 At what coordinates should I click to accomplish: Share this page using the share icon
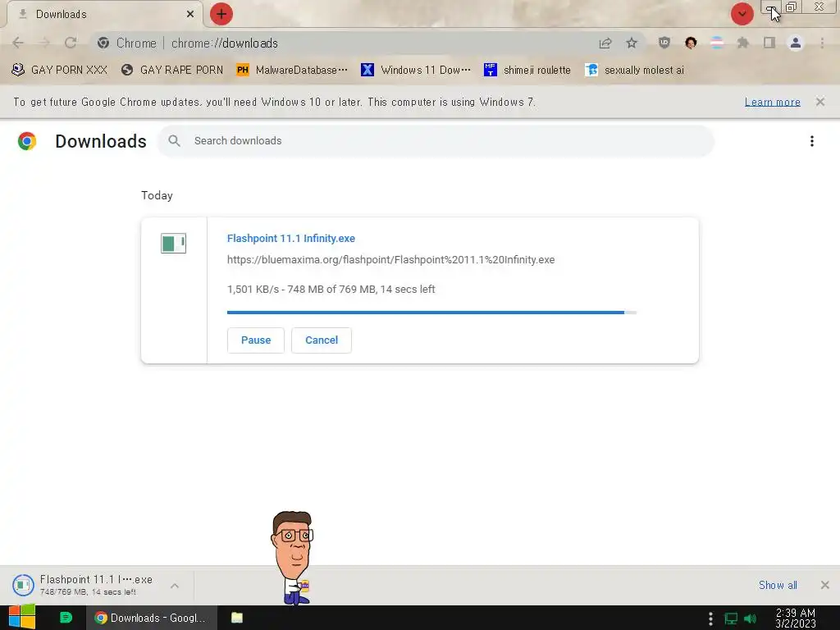pyautogui.click(x=605, y=43)
